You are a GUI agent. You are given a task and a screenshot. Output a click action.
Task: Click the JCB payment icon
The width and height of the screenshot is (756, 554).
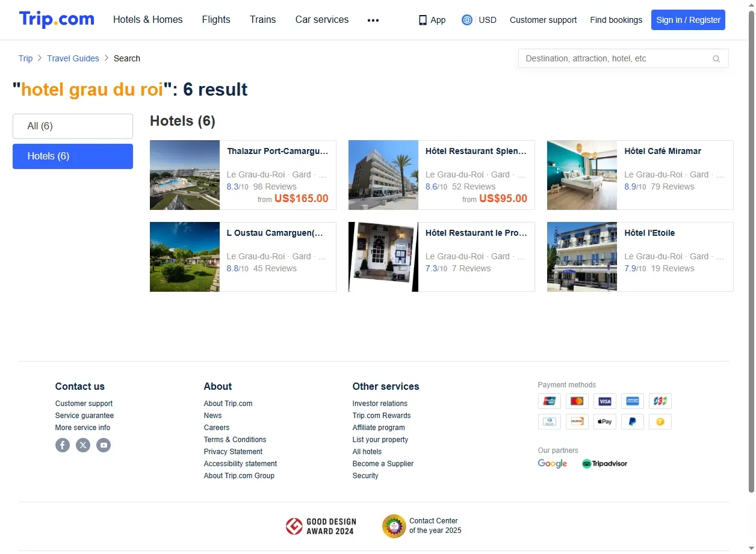click(660, 401)
